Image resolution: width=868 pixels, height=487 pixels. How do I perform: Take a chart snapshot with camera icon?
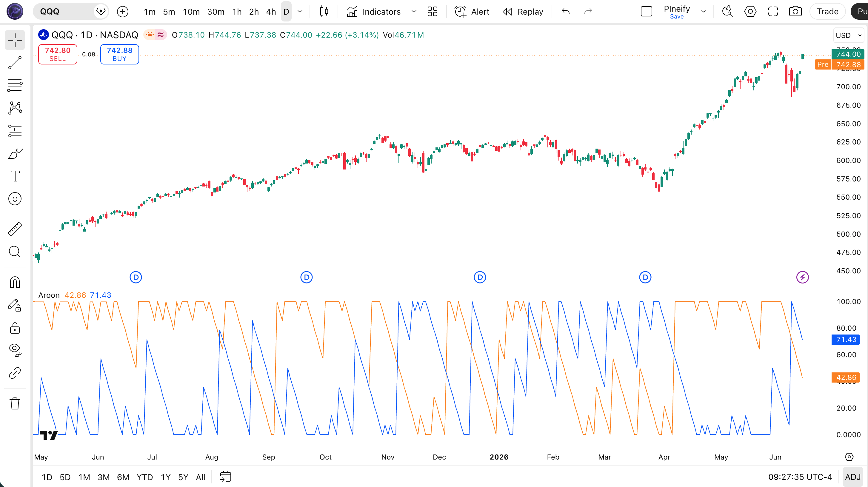pyautogui.click(x=795, y=12)
